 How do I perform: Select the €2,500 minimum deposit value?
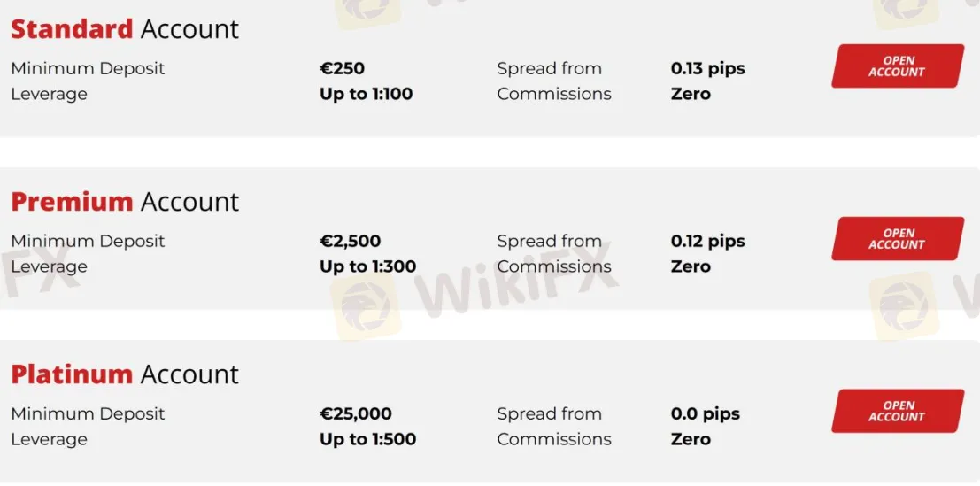pyautogui.click(x=350, y=241)
